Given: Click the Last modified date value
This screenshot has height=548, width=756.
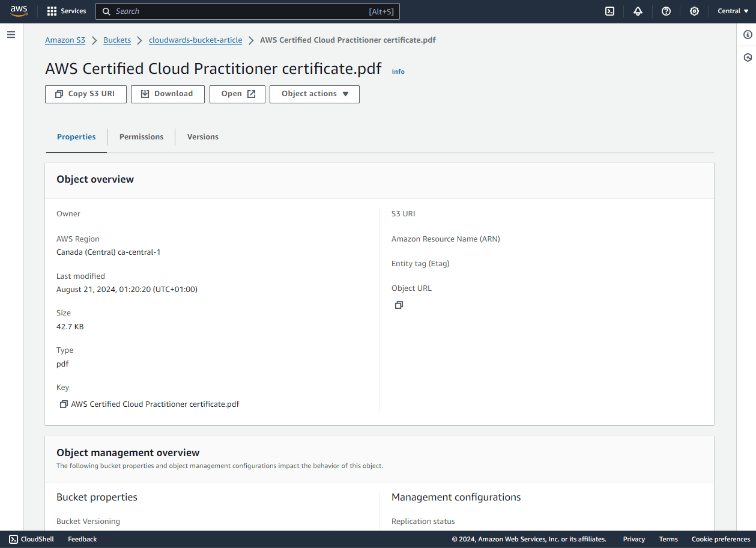Looking at the screenshot, I should point(127,290).
